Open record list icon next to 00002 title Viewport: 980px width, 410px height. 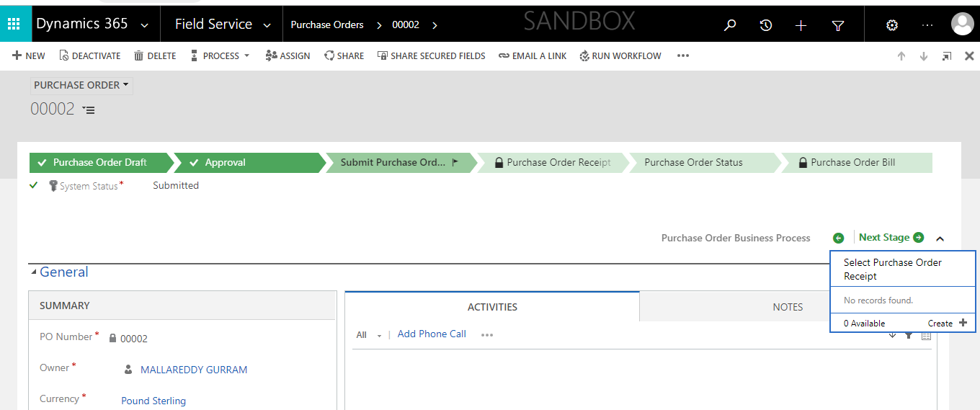coord(89,110)
